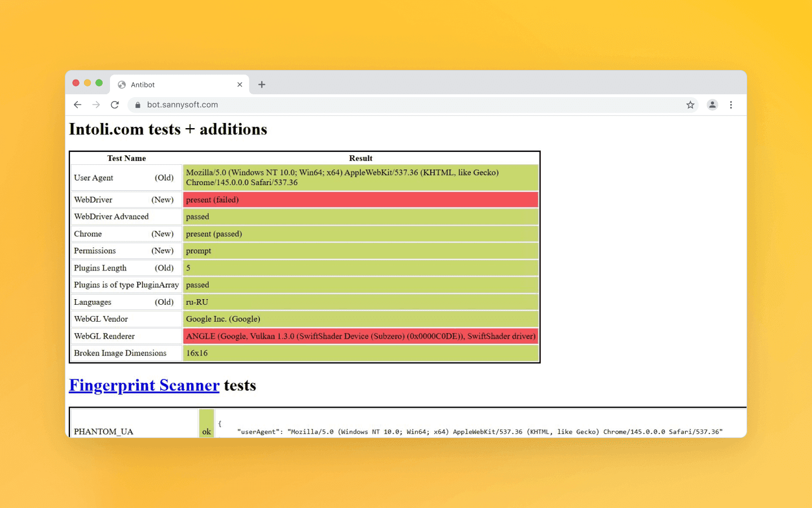The image size is (812, 508).
Task: Bookmark this page with the star icon
Action: click(x=690, y=105)
